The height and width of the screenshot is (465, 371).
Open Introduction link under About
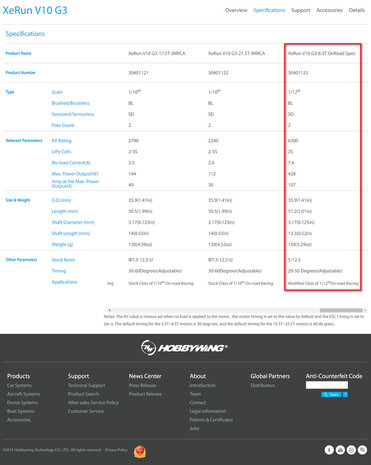tap(203, 385)
